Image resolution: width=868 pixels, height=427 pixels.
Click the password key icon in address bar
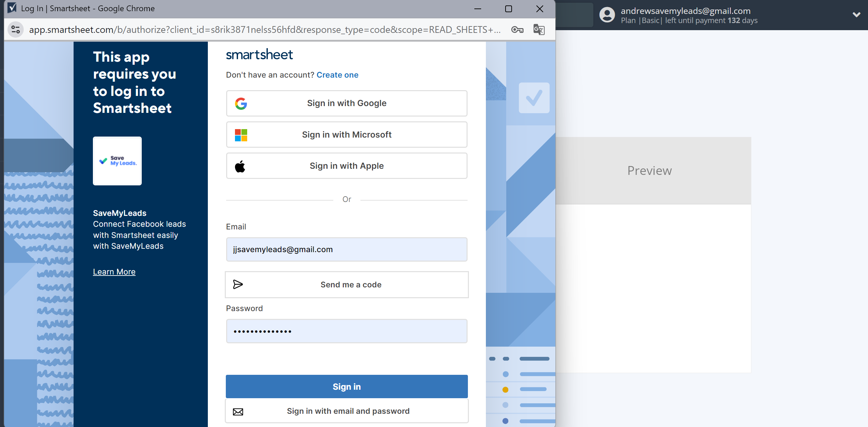click(x=517, y=30)
